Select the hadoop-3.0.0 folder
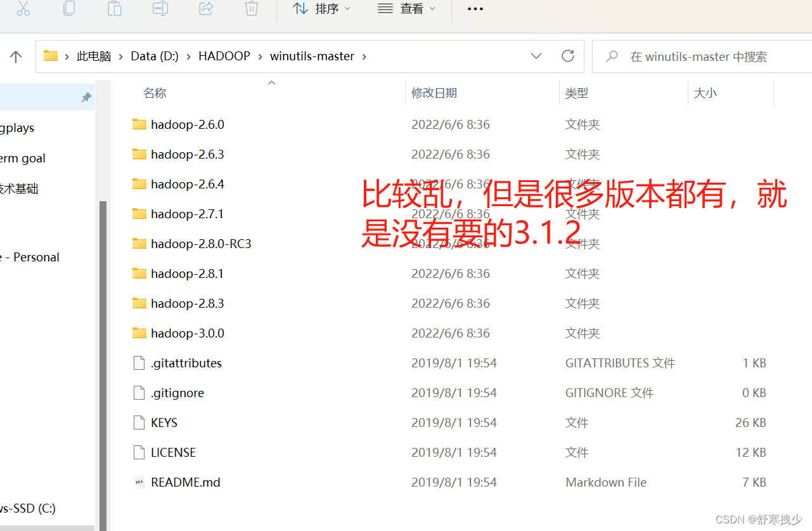This screenshot has height=531, width=812. click(x=188, y=333)
